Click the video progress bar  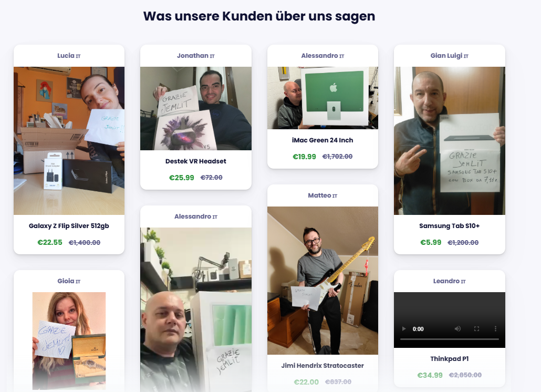click(449, 339)
